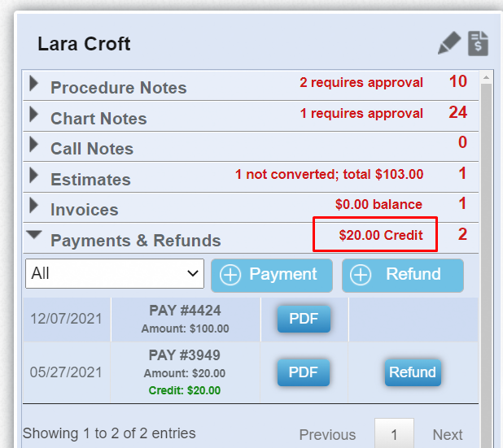Click plus icon on Refund button
The width and height of the screenshot is (503, 448).
coord(361,275)
